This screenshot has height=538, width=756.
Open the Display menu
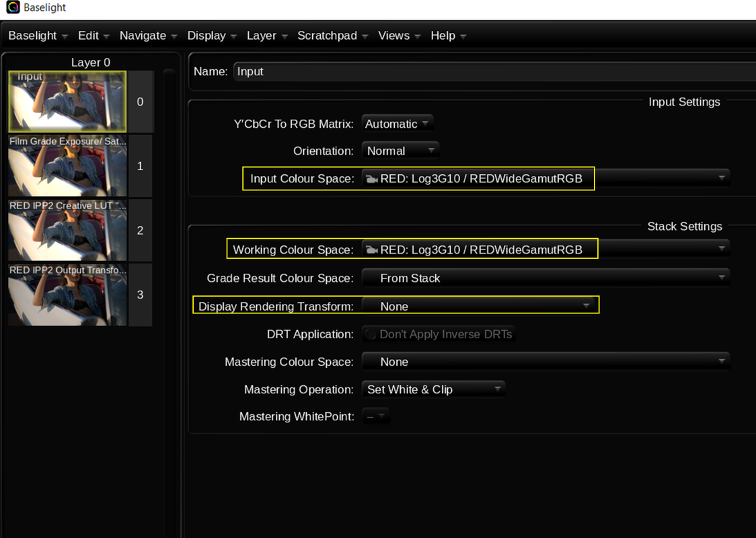point(212,36)
